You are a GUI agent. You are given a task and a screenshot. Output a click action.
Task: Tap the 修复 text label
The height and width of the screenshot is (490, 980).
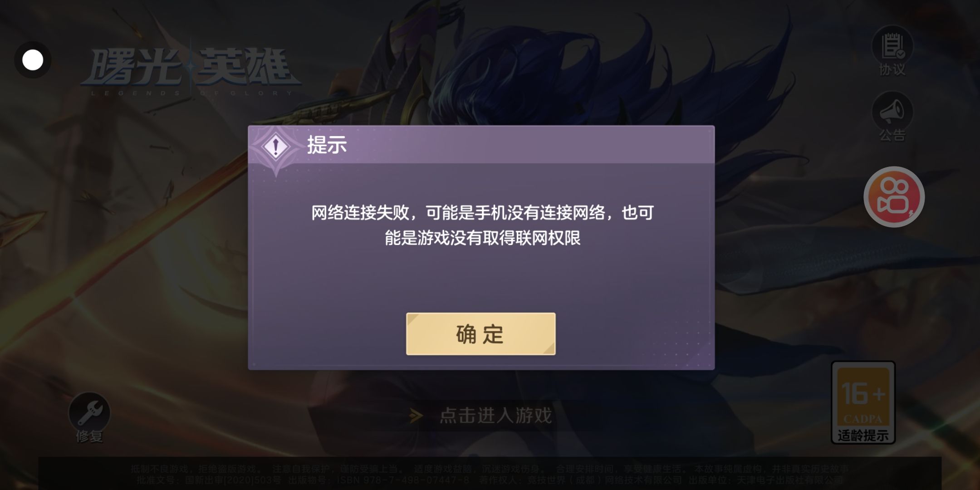pos(89,436)
